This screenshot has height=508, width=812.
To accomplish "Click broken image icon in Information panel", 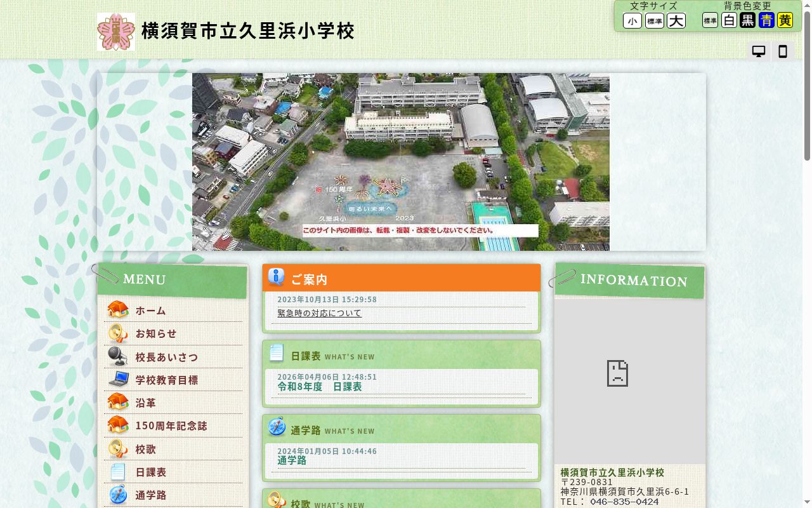I will [617, 373].
